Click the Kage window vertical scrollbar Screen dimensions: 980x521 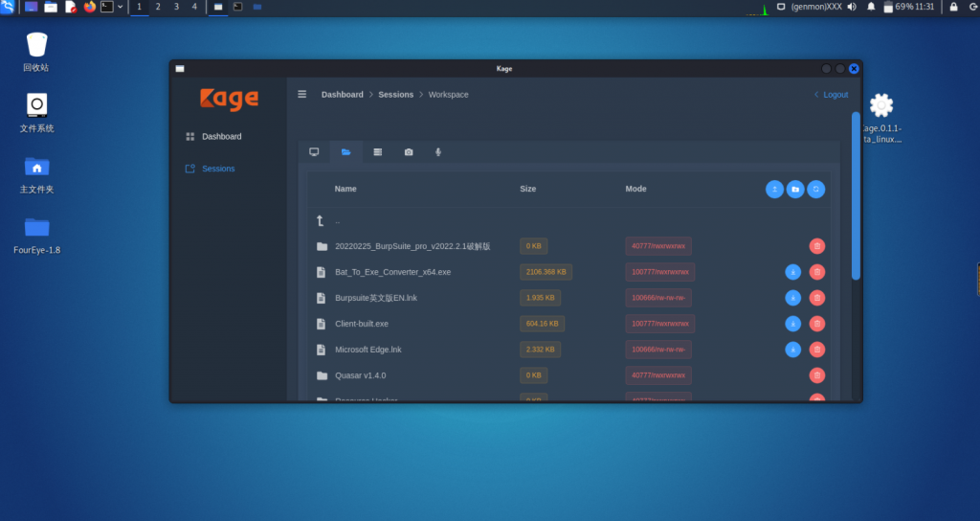(x=856, y=195)
